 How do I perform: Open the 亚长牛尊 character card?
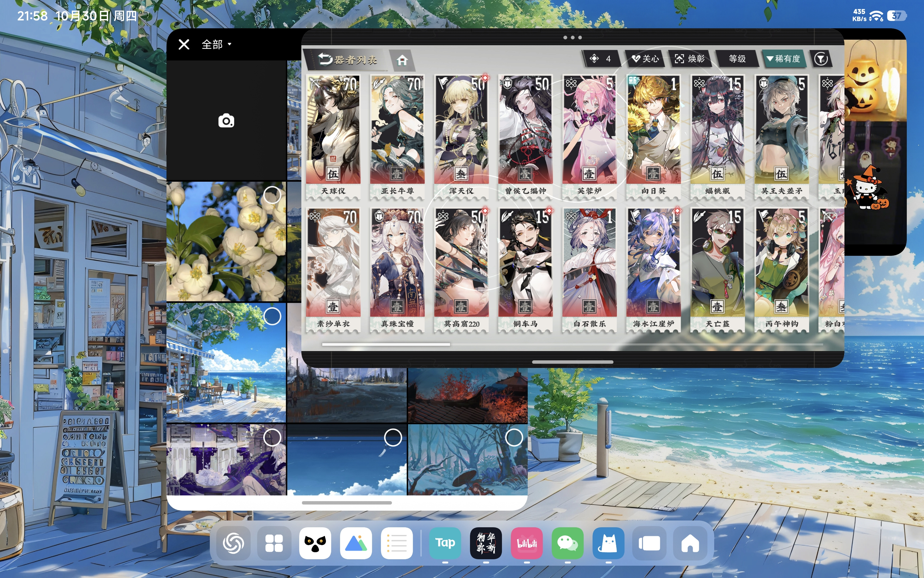pyautogui.click(x=397, y=137)
